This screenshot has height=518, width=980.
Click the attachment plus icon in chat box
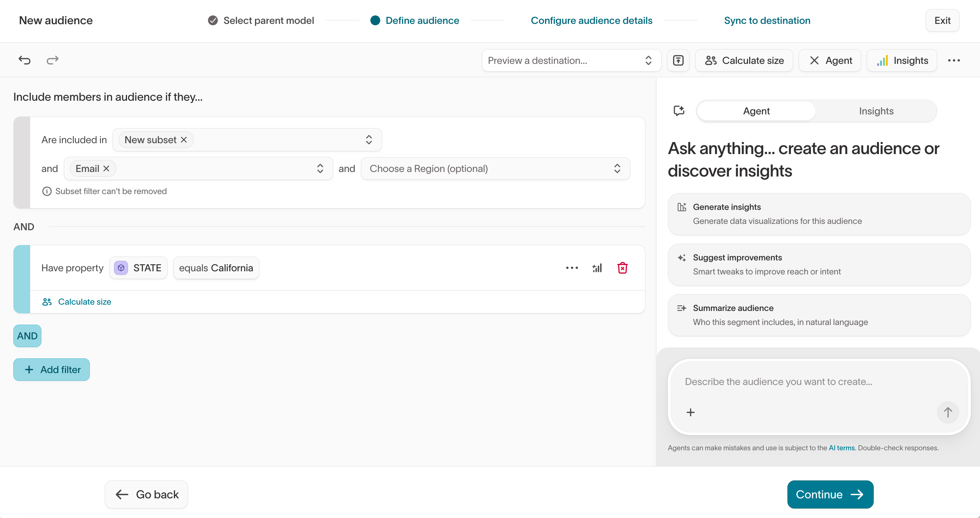coord(691,412)
